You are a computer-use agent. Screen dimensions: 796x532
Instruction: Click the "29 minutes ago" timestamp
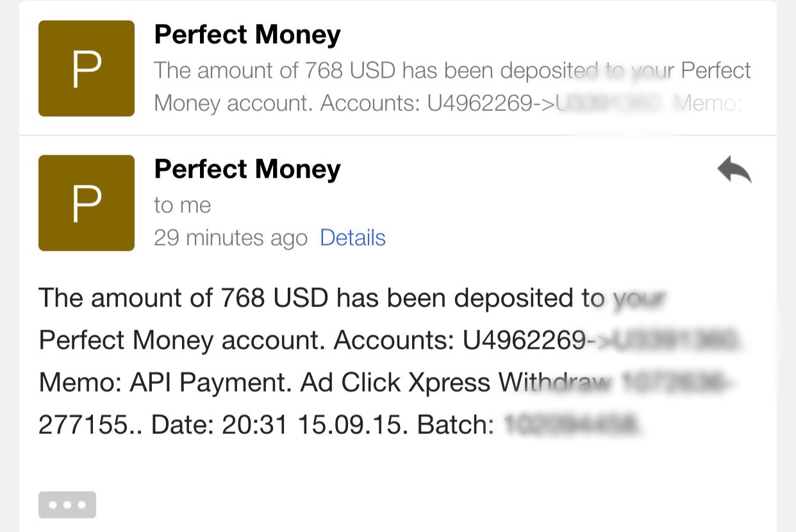pos(231,238)
